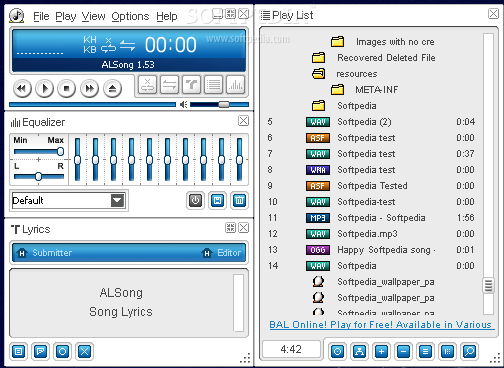Mute sound via the speaker icon
The height and width of the screenshot is (368, 504).
point(183,105)
